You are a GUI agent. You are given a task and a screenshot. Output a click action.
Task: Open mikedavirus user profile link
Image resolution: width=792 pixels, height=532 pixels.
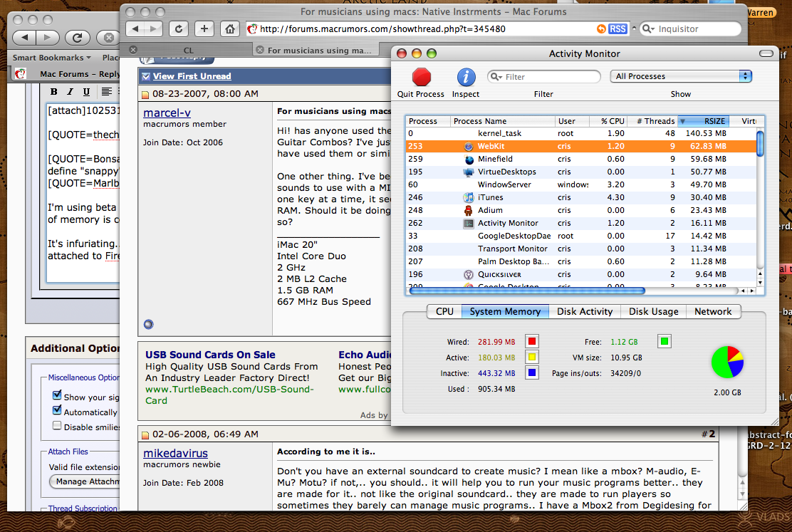coord(175,453)
